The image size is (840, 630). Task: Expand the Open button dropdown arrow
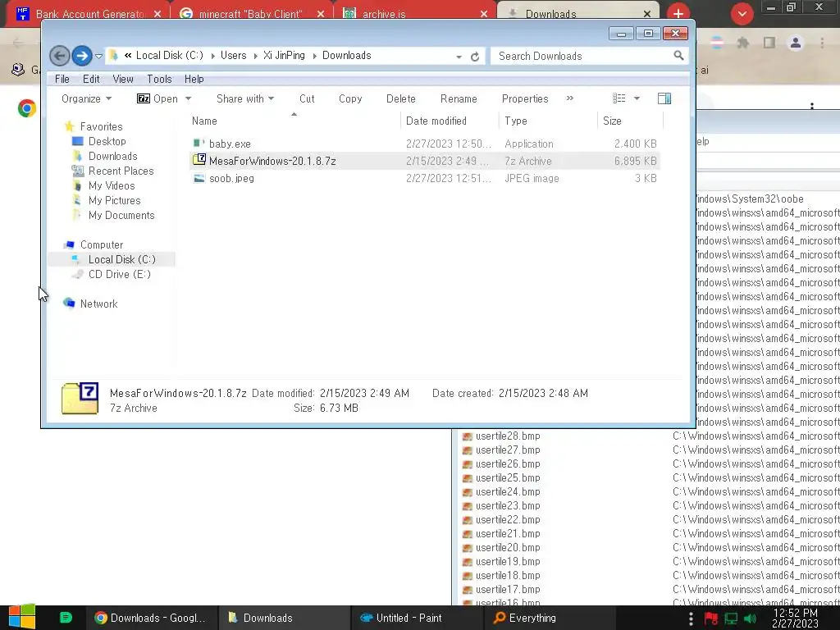tap(188, 98)
